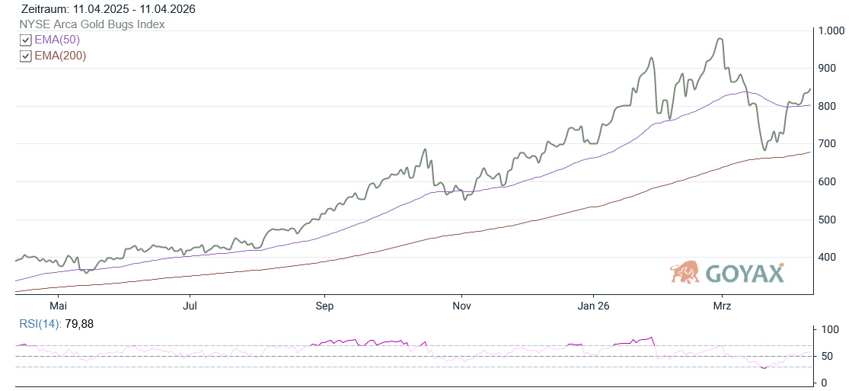Image resolution: width=868 pixels, height=391 pixels.
Task: Click the 1.000 price axis label
Action: [832, 31]
